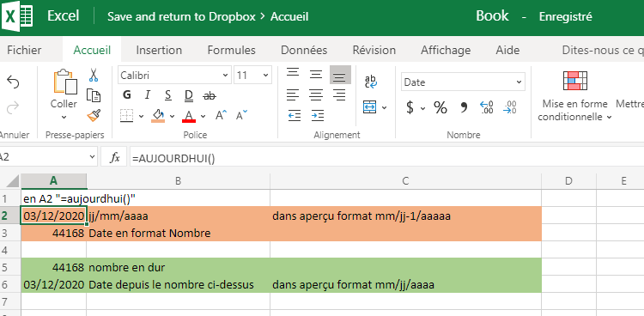Decrease decimal places
The image size is (644, 316).
coord(510,107)
